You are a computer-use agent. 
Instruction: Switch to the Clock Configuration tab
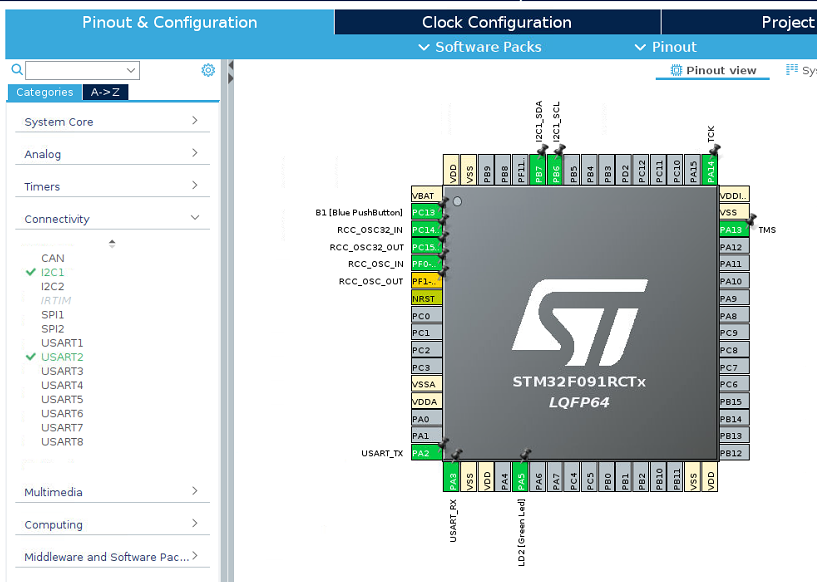496,21
